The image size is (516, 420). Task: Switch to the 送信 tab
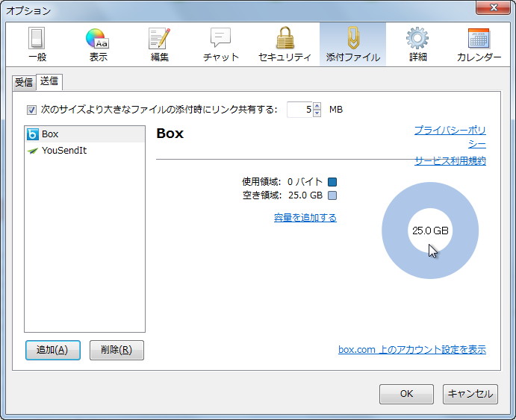(x=49, y=81)
